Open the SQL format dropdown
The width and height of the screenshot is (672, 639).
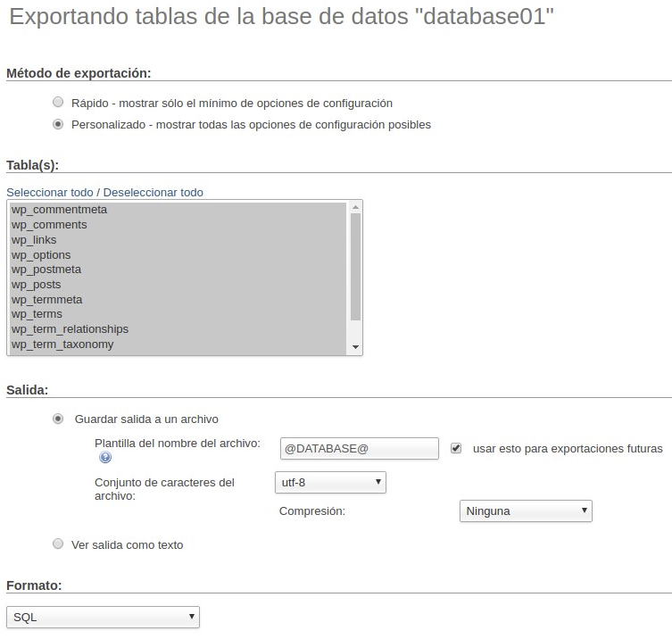point(103,618)
